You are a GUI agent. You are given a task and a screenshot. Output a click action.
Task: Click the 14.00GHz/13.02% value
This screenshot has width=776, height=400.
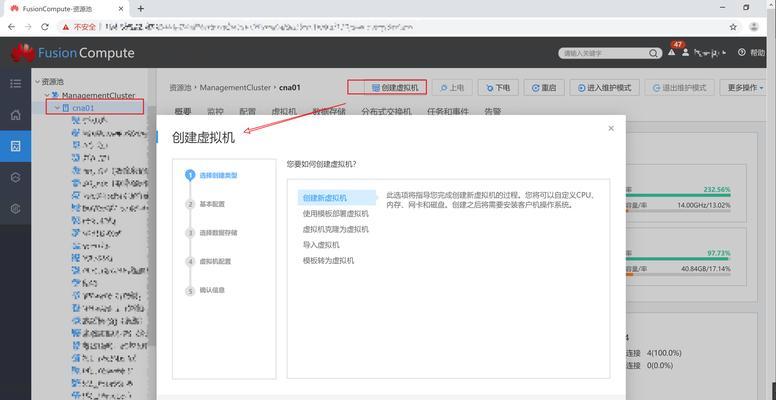704,205
